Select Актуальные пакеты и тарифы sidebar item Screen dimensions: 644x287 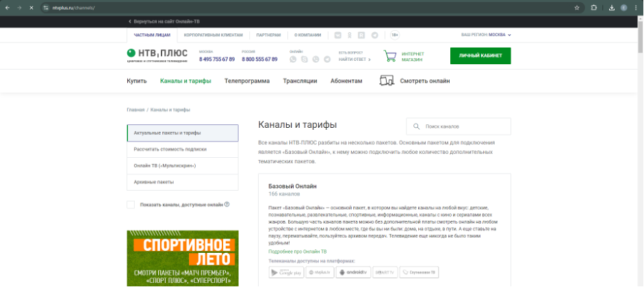(183, 133)
